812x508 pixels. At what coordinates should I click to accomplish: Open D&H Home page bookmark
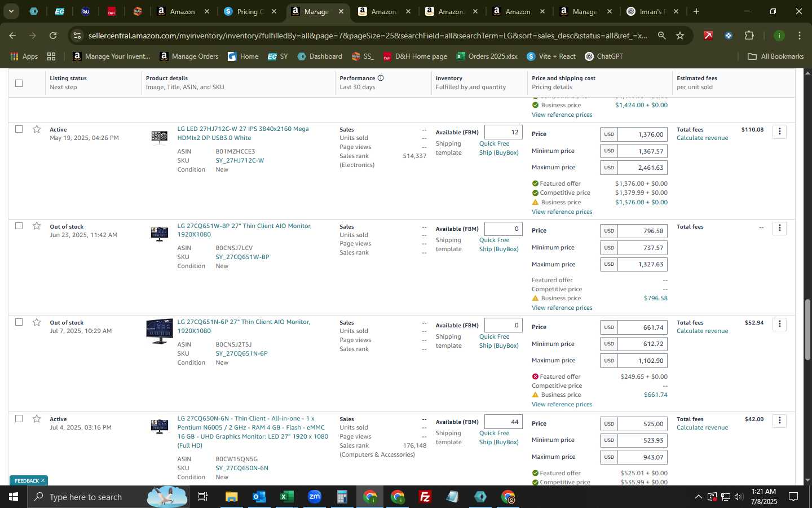pyautogui.click(x=415, y=56)
